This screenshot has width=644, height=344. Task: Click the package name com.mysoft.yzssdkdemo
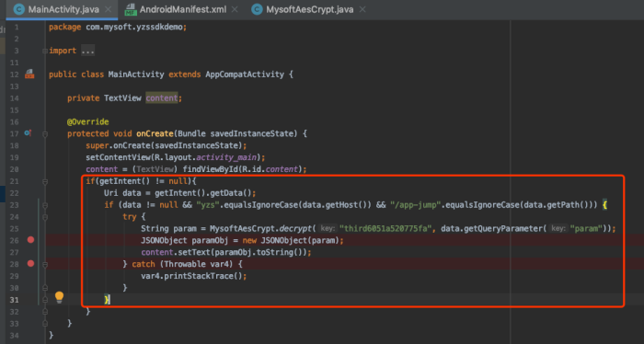coord(134,27)
